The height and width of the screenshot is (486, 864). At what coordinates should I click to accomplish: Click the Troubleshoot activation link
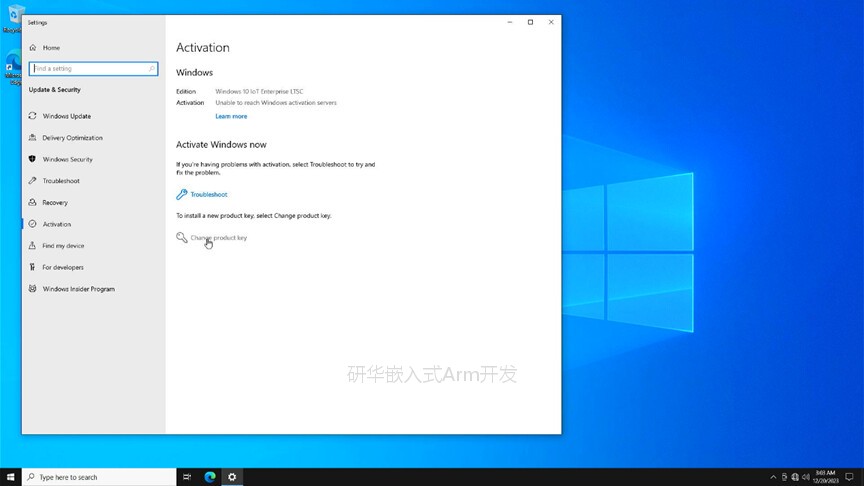209,195
